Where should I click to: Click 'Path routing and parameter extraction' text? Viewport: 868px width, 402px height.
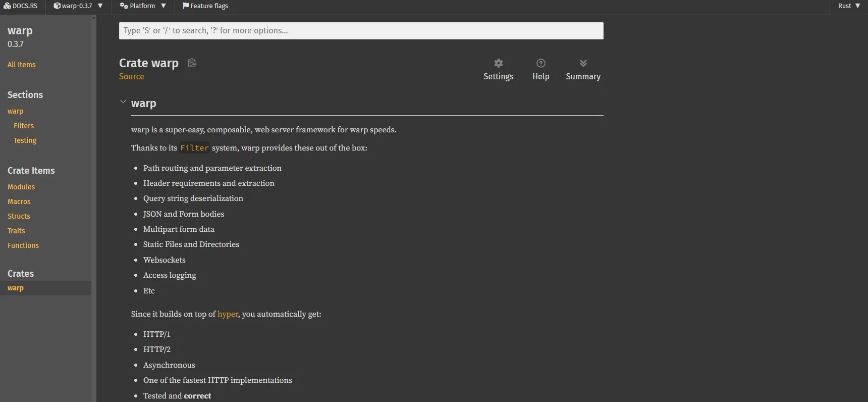point(212,168)
